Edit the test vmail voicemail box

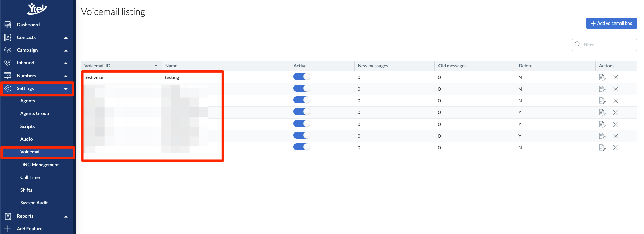[602, 77]
